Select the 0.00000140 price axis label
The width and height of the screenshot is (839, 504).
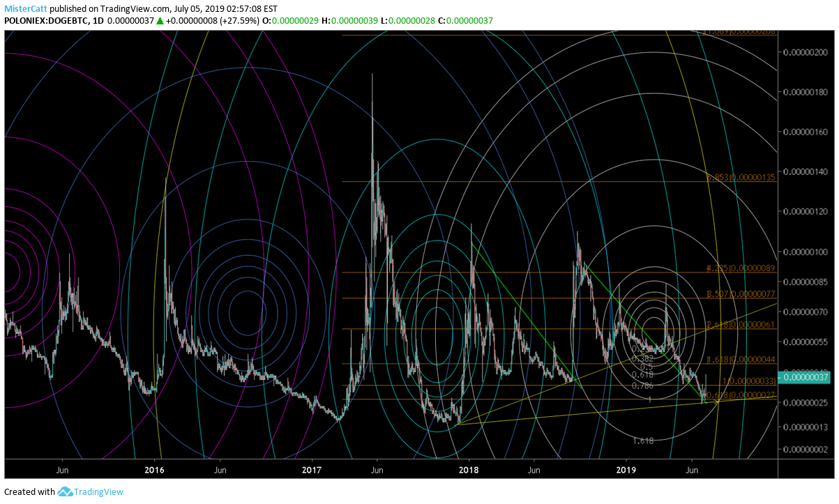tap(806, 171)
